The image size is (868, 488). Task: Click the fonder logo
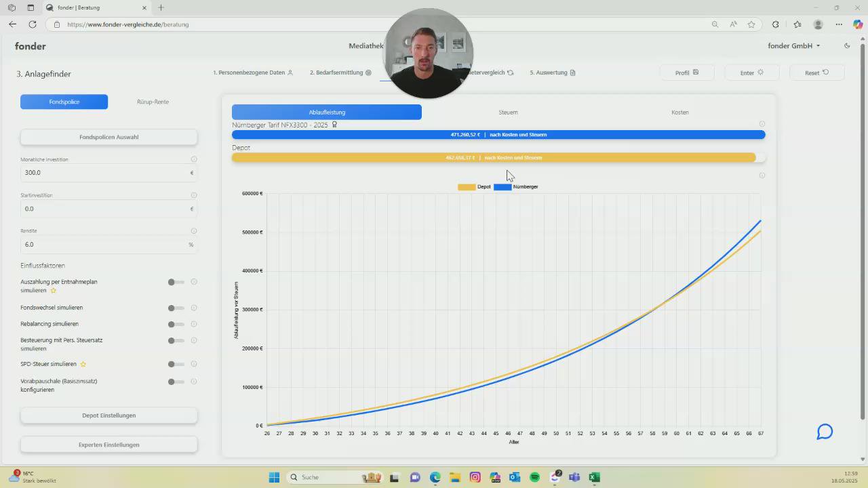click(31, 46)
